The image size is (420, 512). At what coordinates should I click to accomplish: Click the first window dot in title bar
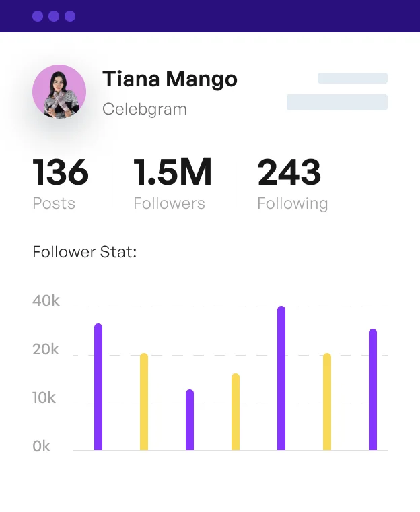click(x=38, y=16)
